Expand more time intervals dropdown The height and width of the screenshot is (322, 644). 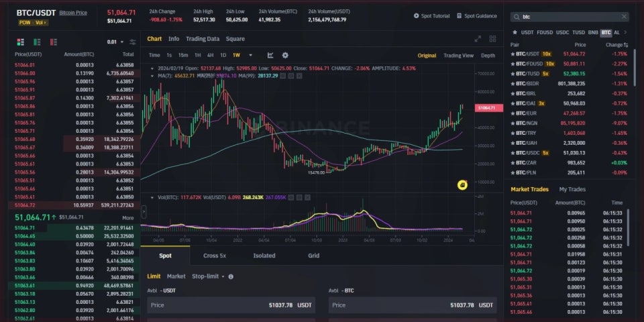(x=250, y=55)
